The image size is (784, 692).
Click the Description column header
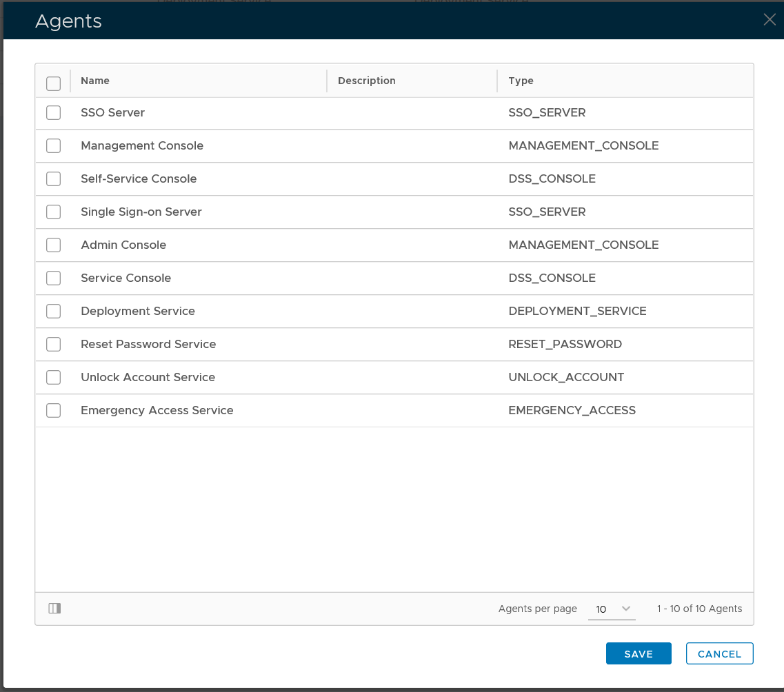click(367, 81)
